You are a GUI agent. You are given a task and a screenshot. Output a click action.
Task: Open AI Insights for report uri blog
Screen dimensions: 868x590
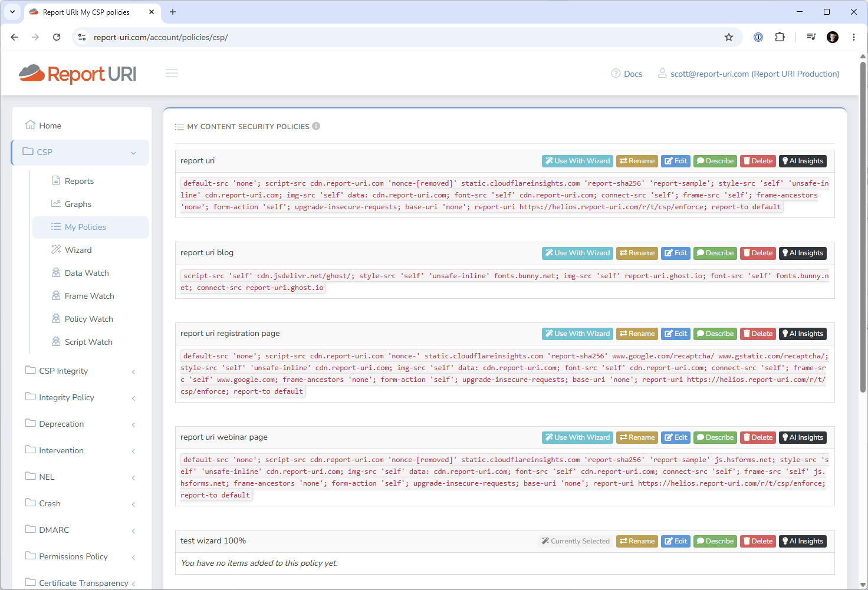(x=803, y=253)
